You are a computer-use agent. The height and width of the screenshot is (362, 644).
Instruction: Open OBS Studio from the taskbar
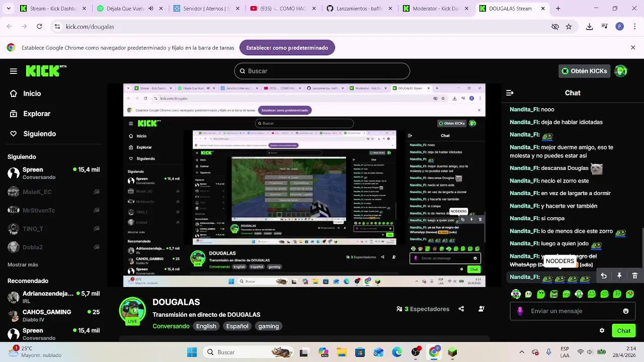point(416,352)
